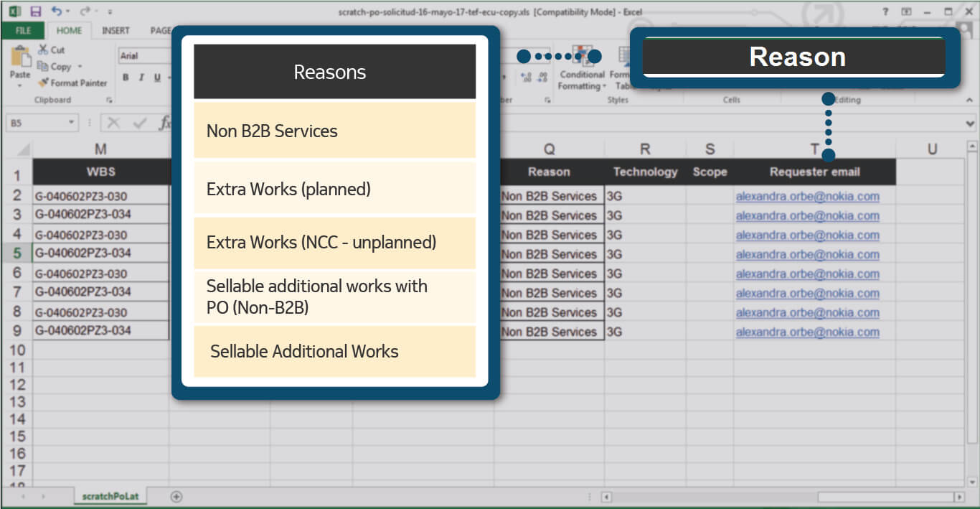Click the Increase Decimal icon
The image size is (980, 509).
[525, 78]
